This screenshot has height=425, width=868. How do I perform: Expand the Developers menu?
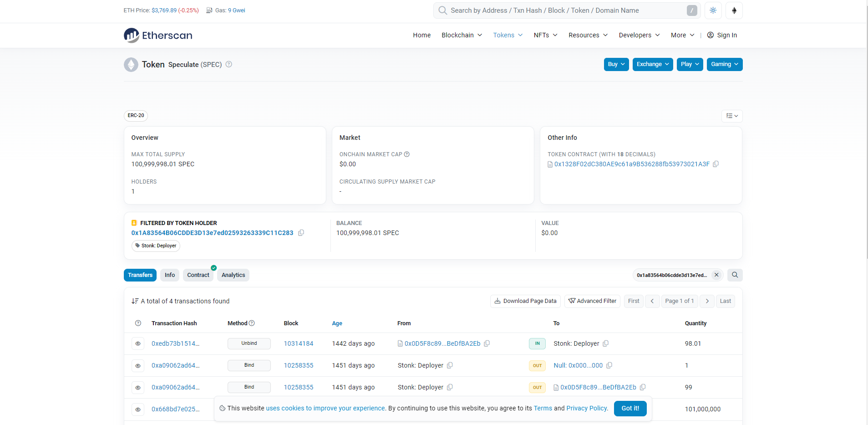639,35
